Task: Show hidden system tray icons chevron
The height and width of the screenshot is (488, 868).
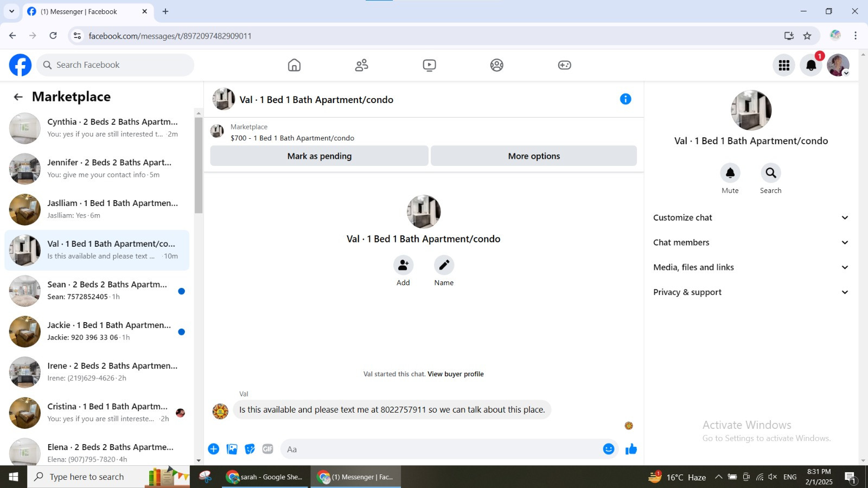Action: point(718,477)
